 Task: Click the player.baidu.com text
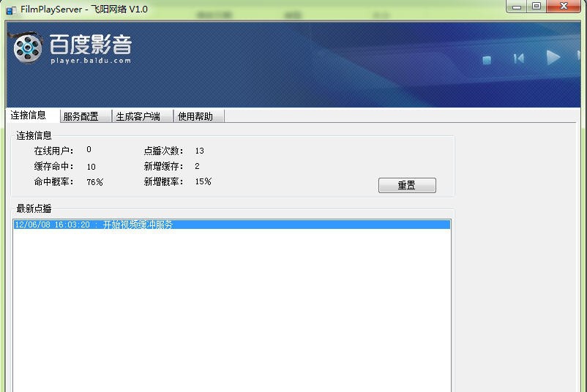91,61
